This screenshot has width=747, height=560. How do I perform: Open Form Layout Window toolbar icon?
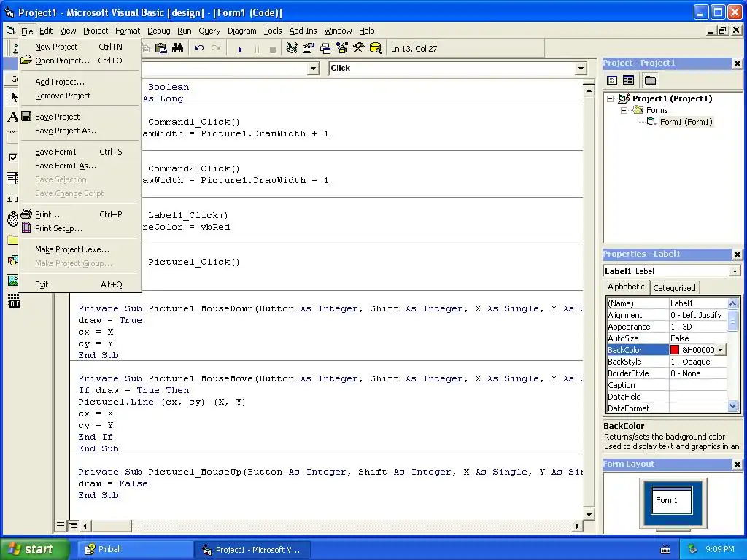(x=325, y=49)
